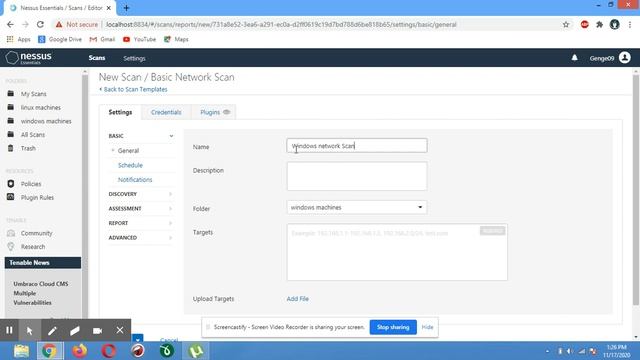Open Google Drive bookmark
The height and width of the screenshot is (360, 640).
pos(60,39)
